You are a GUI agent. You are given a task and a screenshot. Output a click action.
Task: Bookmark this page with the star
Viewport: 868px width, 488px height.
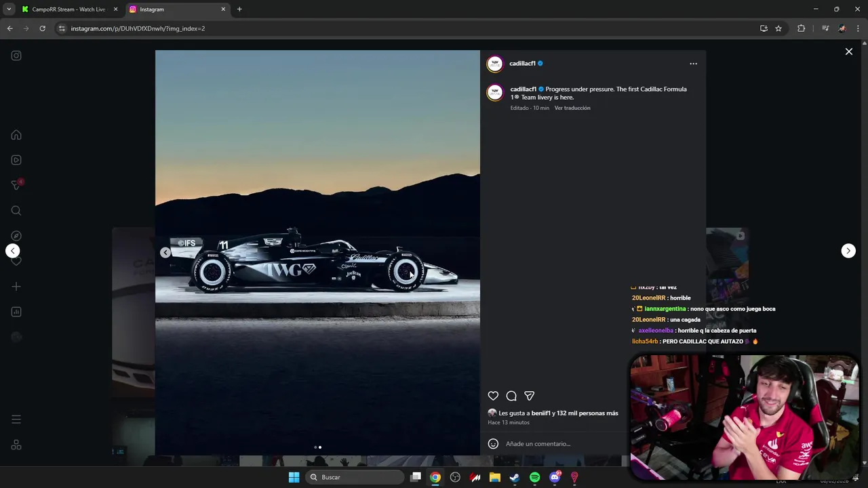pos(778,28)
